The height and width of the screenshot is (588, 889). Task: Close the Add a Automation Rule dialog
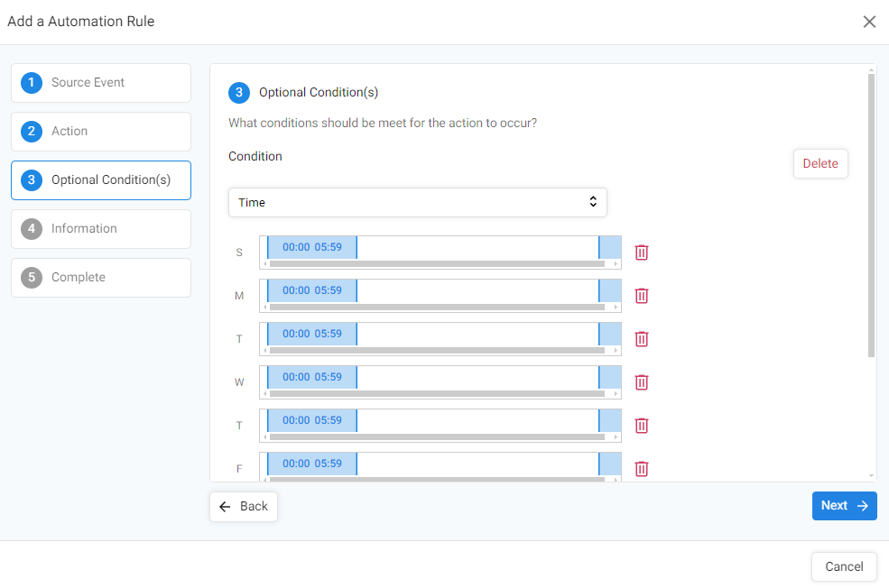pyautogui.click(x=869, y=22)
